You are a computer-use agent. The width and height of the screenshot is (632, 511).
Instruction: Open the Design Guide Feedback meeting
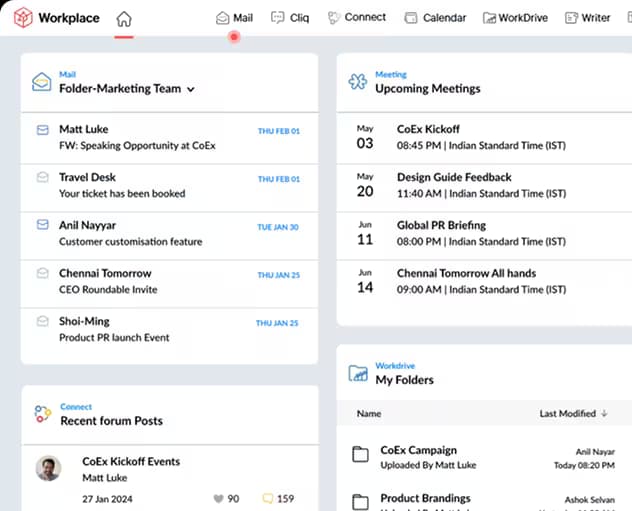(484, 187)
